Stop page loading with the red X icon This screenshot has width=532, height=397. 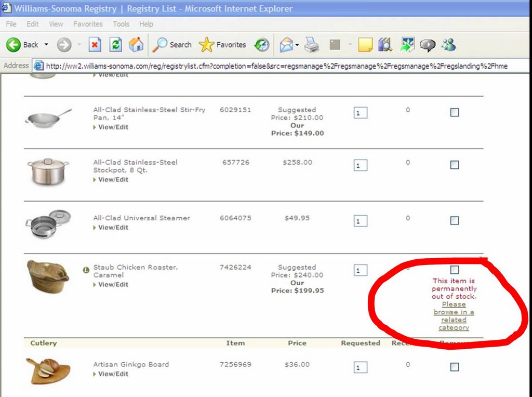click(95, 45)
